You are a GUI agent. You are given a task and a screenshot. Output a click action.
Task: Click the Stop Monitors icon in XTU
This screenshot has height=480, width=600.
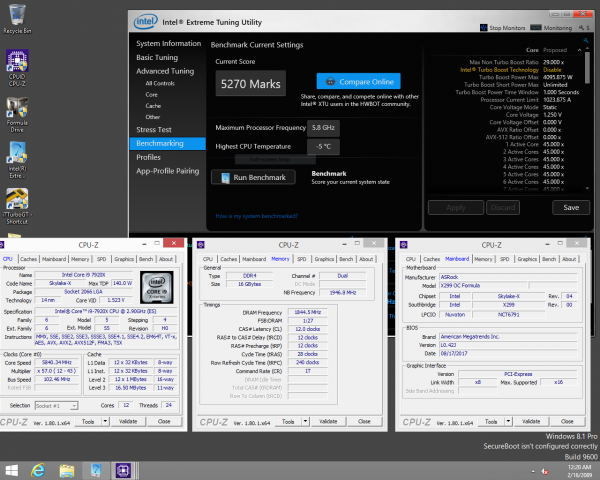tap(484, 28)
